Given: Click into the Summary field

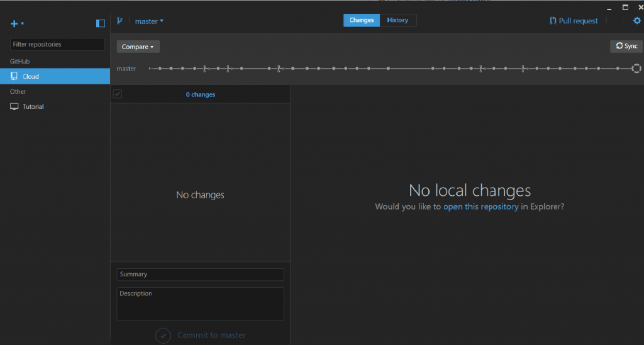Looking at the screenshot, I should (201, 274).
